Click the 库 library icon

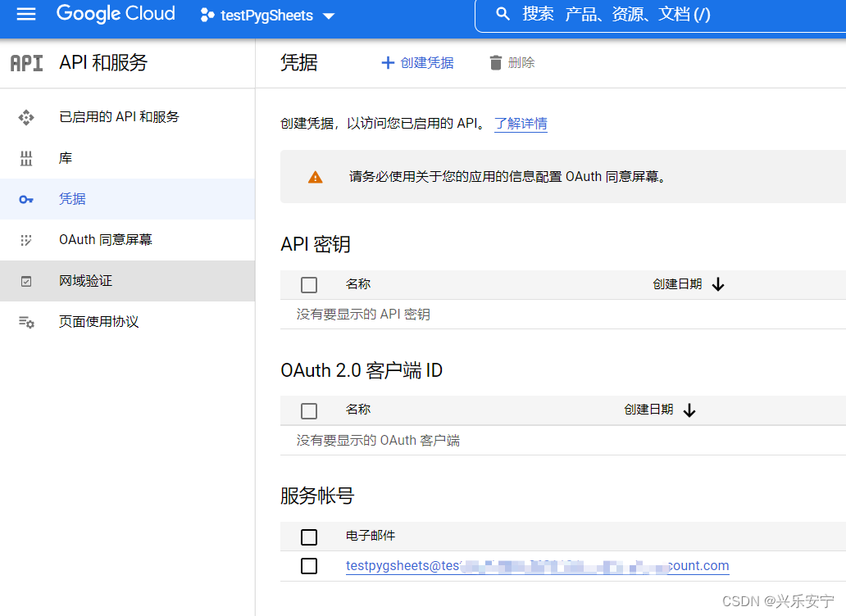point(26,158)
